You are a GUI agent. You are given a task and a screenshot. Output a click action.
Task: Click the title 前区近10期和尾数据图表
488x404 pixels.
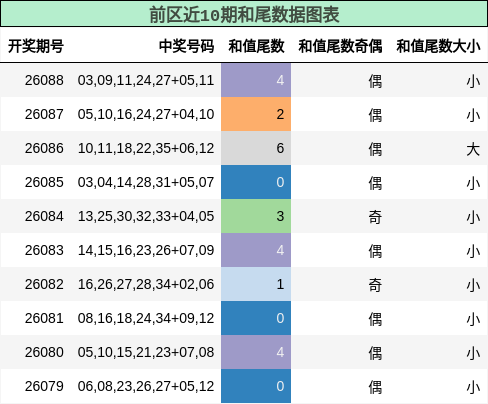pos(244,14)
